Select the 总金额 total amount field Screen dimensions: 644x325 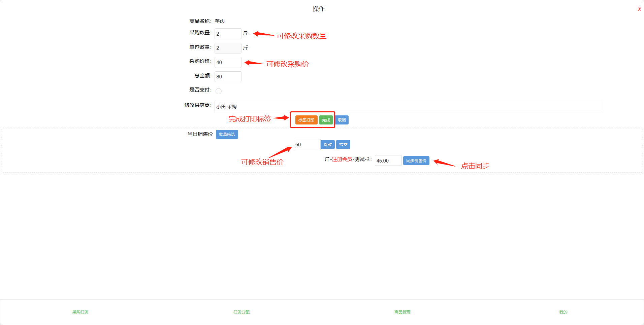(x=228, y=77)
